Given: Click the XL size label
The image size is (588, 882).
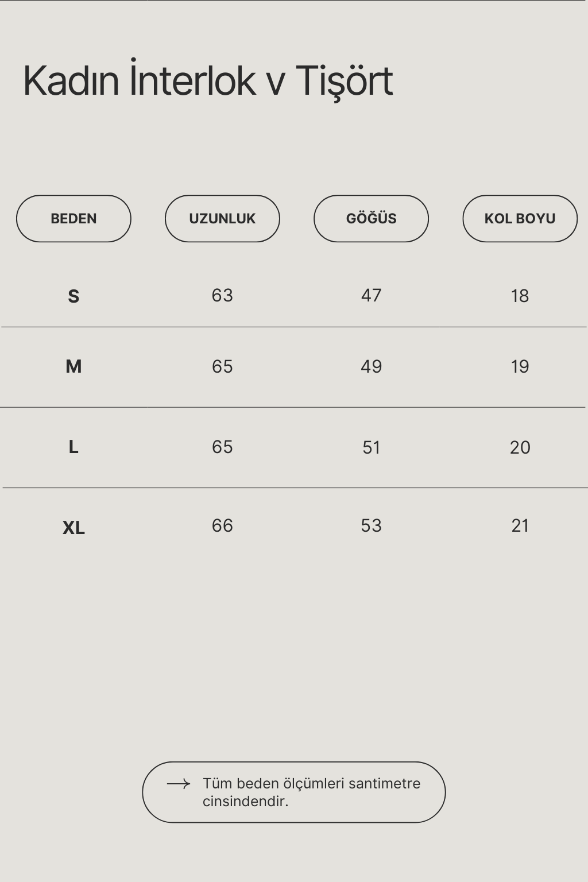Looking at the screenshot, I should pyautogui.click(x=73, y=528).
